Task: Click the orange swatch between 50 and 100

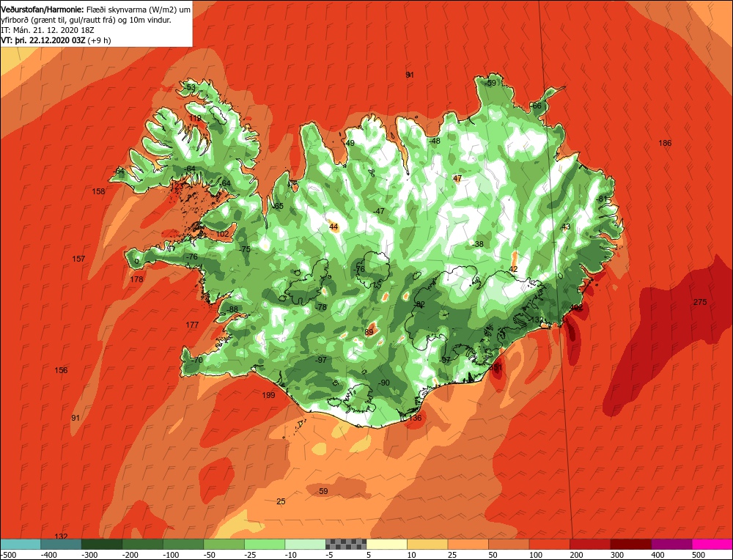Action: click(x=509, y=544)
